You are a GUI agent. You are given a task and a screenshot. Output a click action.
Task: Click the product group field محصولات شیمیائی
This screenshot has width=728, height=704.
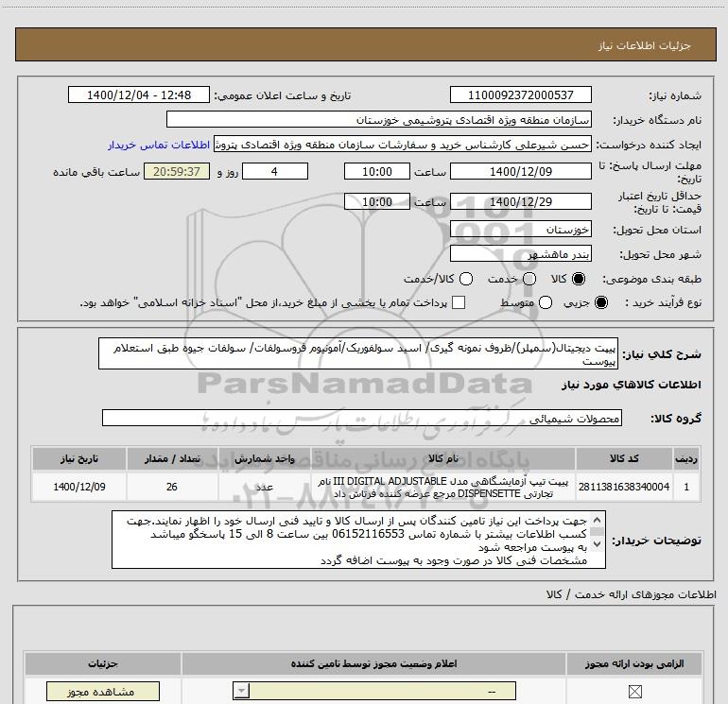coord(362,418)
